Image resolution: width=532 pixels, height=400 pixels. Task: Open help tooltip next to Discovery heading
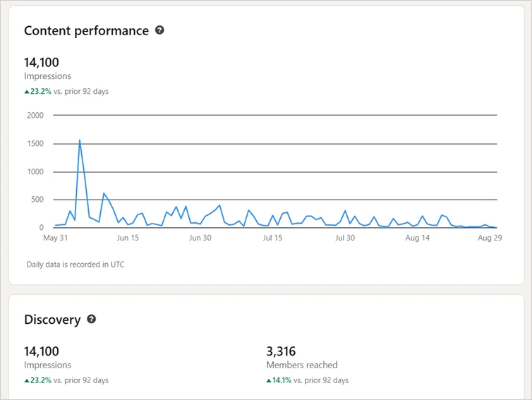(x=91, y=319)
